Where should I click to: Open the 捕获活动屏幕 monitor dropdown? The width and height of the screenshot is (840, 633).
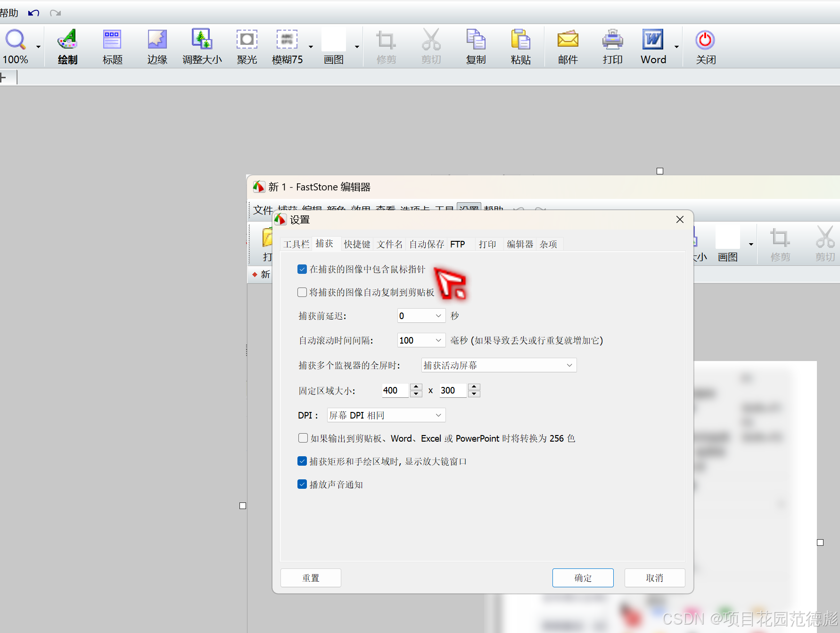499,365
